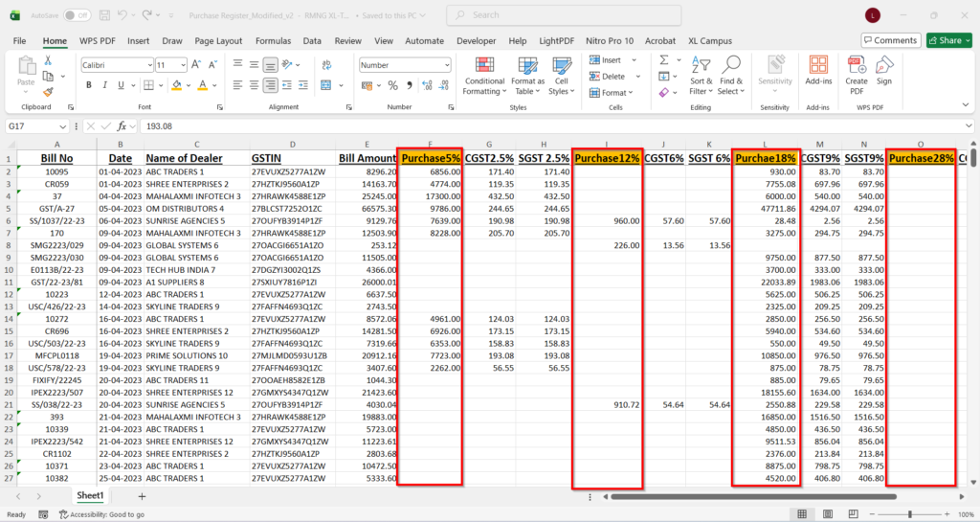Apply the yellow Fill Color
Viewport: 980px width, 522px height.
click(177, 85)
